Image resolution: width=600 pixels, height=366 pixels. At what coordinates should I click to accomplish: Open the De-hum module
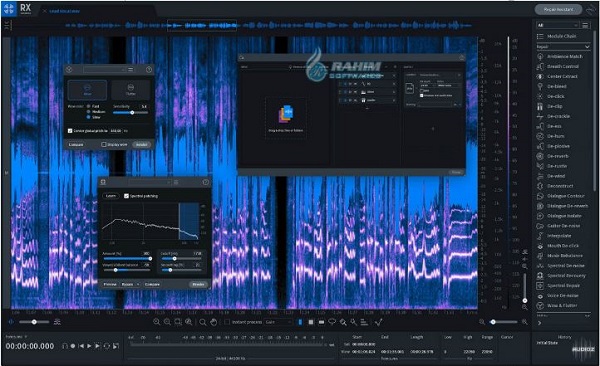coord(550,136)
